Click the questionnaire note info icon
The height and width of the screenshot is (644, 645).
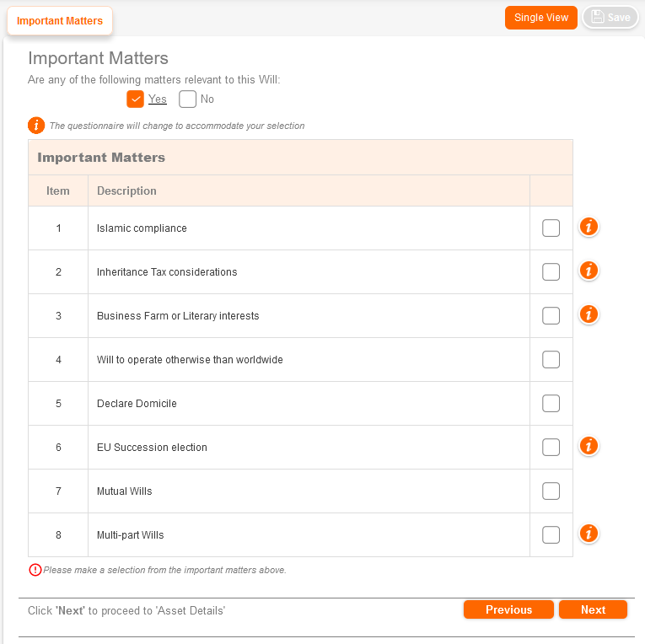pyautogui.click(x=36, y=126)
